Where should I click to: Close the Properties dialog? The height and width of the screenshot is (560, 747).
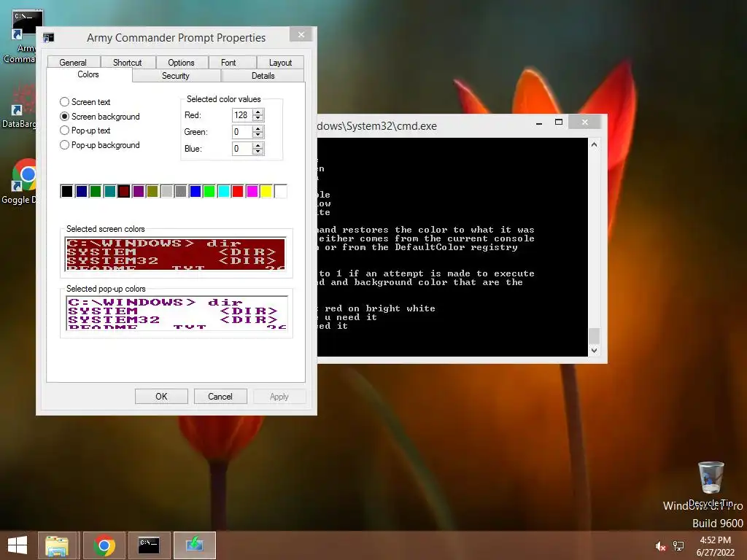(301, 35)
